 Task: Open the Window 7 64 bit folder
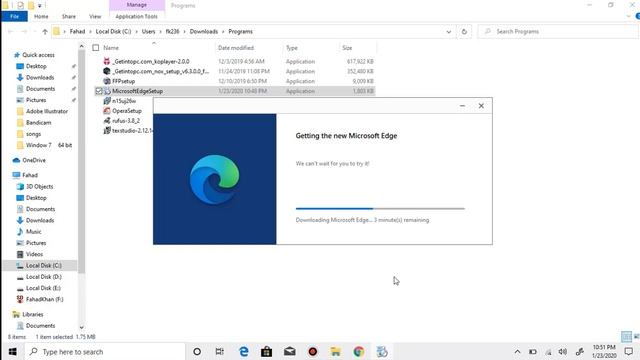pos(49,145)
